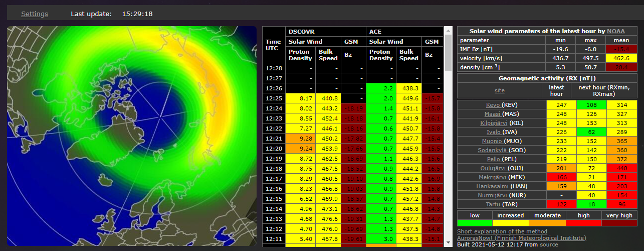Click DSCOVR proton density 8.17 cell

click(x=300, y=98)
